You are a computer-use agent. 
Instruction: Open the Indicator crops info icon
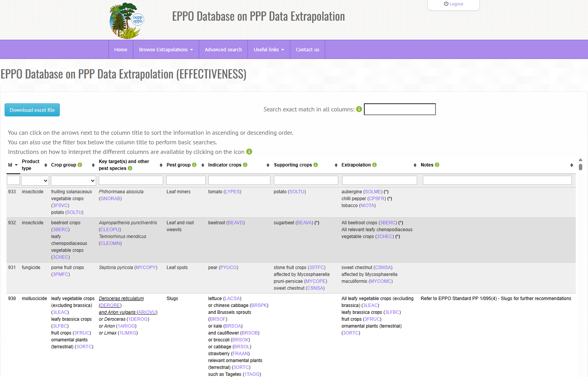point(245,165)
